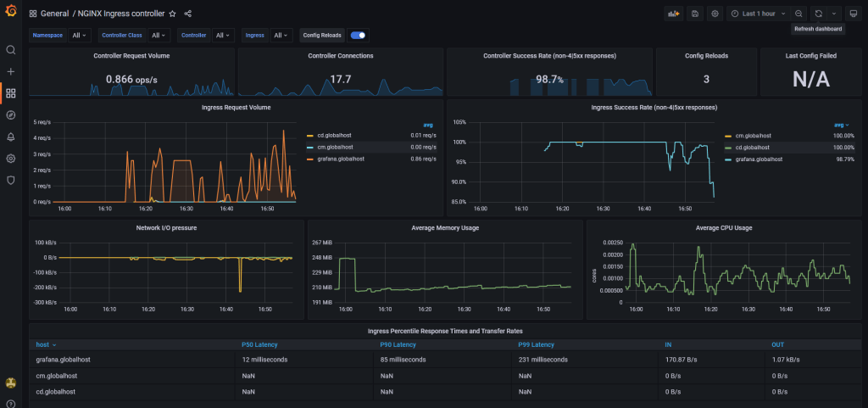Open the refresh interval dropdown arrow
Viewport: 868px width, 408px height.
point(834,14)
